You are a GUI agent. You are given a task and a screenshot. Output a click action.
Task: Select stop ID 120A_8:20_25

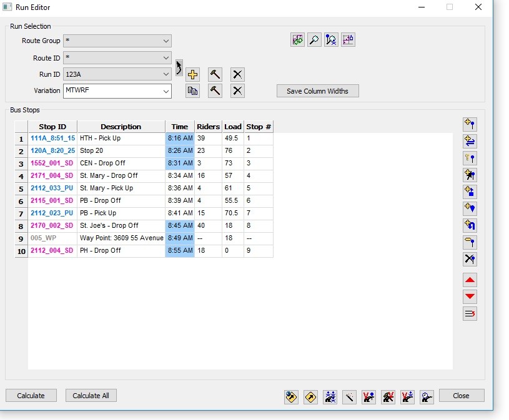52,151
